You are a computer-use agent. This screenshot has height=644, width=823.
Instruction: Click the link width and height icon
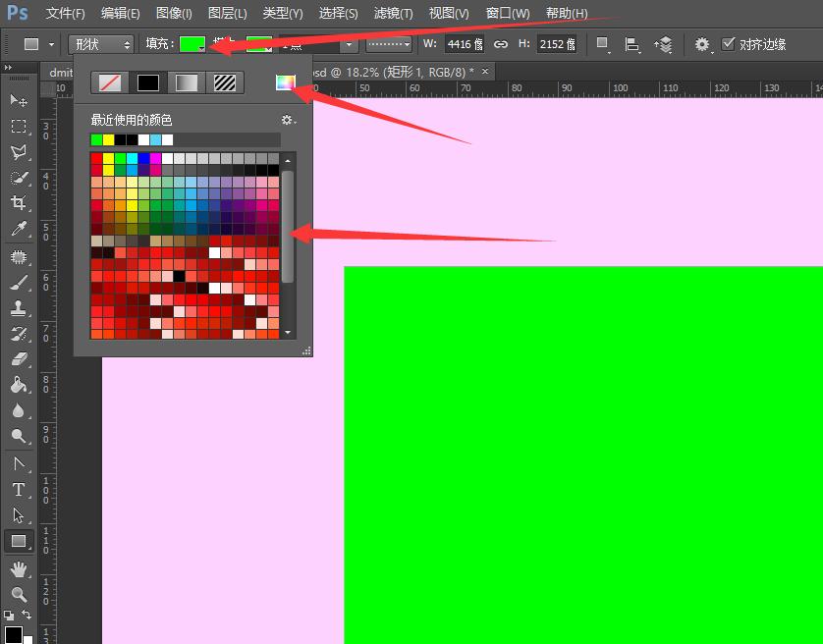(x=501, y=44)
